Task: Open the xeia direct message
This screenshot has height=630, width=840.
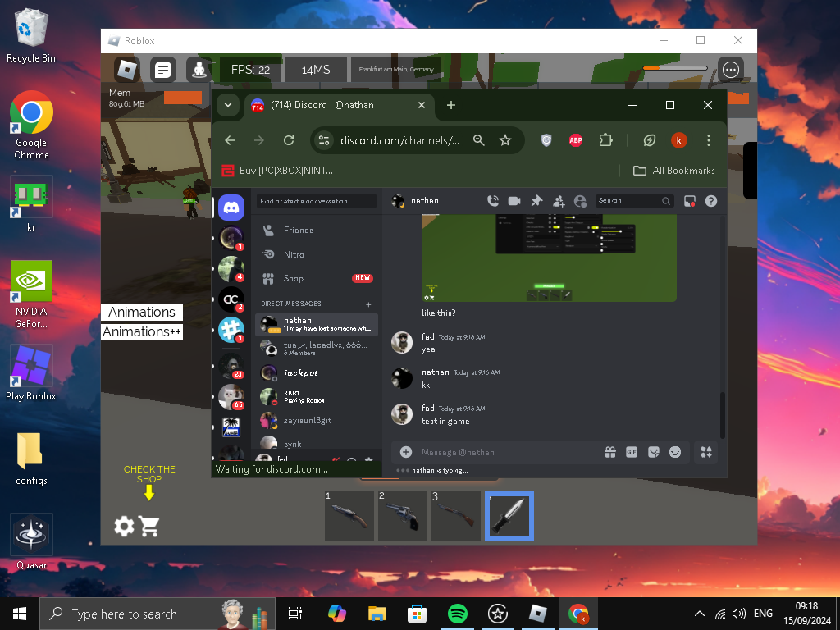Action: (316, 396)
